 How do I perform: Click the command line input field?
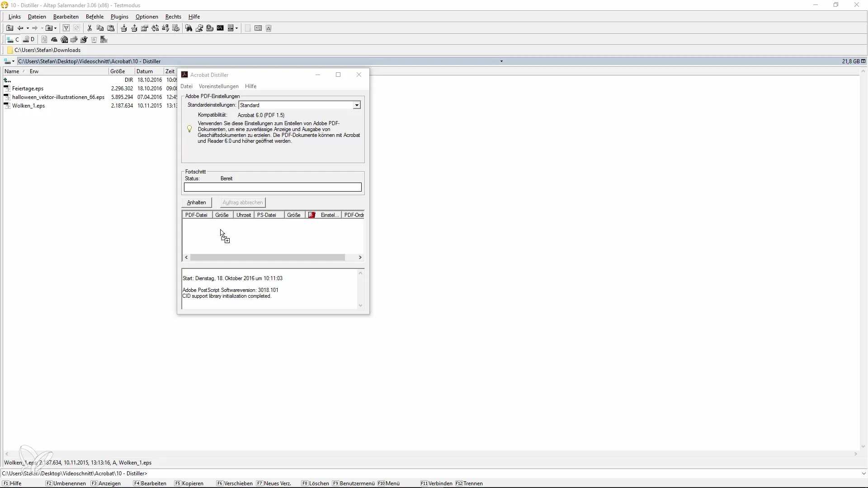point(504,474)
